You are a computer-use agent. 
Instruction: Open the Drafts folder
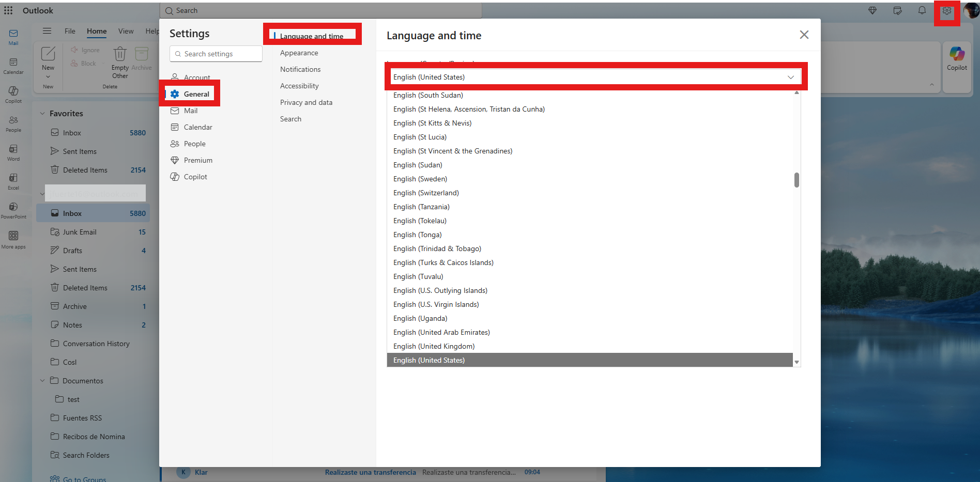point(93,251)
